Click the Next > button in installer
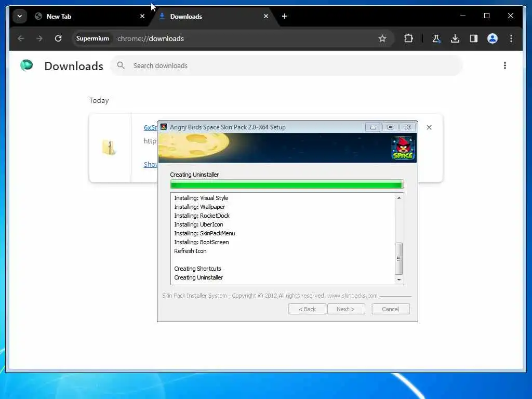This screenshot has height=399, width=532. [x=345, y=309]
